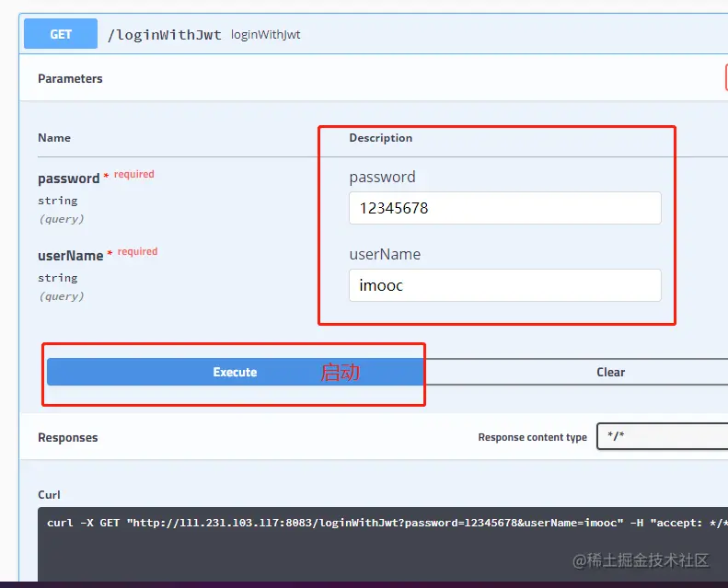Click the red 'required' label beside password
728x588 pixels.
click(134, 174)
